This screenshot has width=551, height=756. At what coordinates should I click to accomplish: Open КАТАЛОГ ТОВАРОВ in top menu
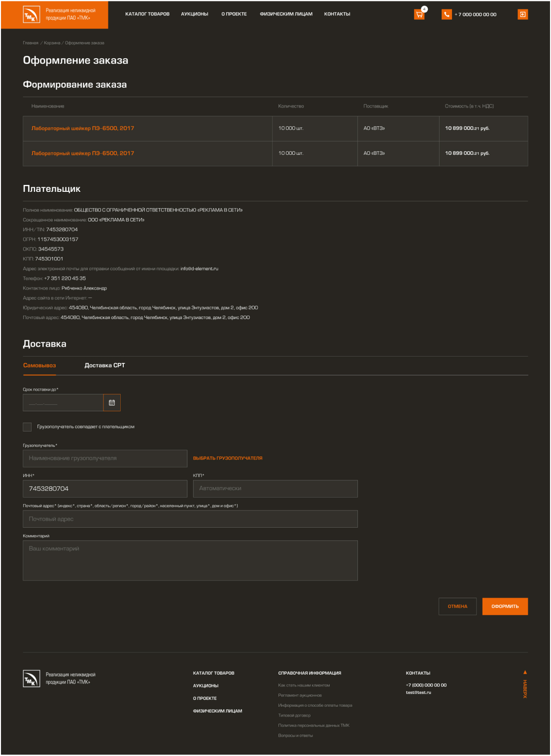tap(147, 14)
